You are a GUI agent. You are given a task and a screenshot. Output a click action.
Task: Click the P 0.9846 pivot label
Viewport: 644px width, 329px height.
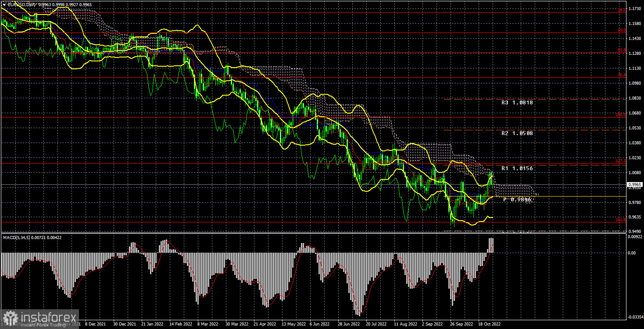coord(517,199)
